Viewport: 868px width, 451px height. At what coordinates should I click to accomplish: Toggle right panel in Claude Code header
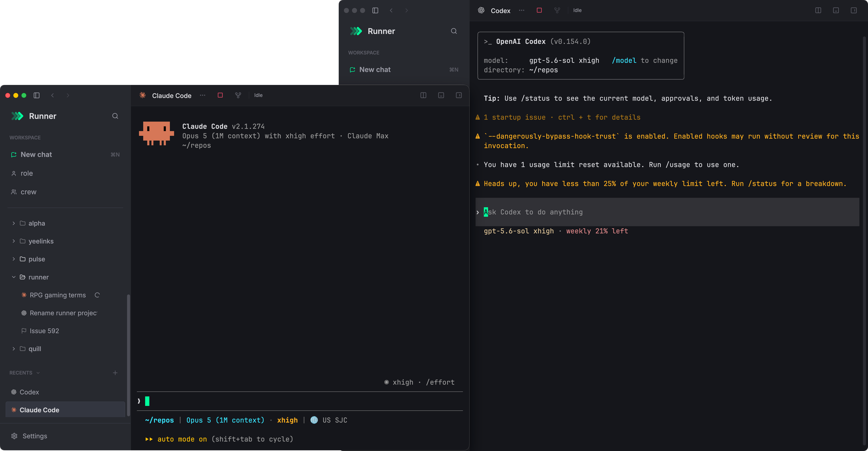459,95
